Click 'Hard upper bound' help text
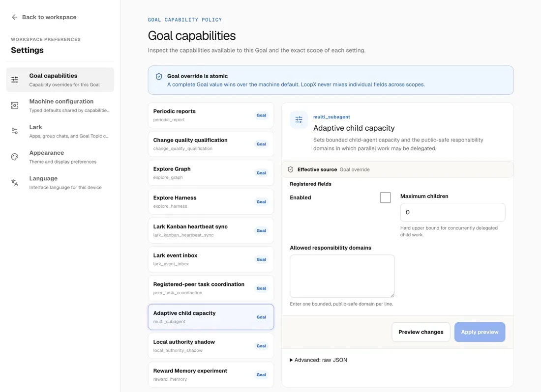 coord(449,231)
